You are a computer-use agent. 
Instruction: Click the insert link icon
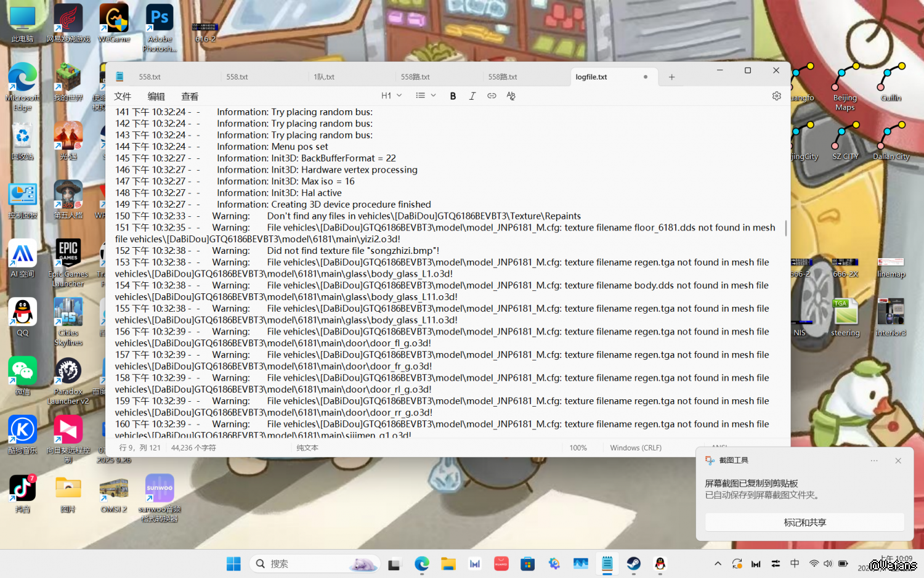492,96
